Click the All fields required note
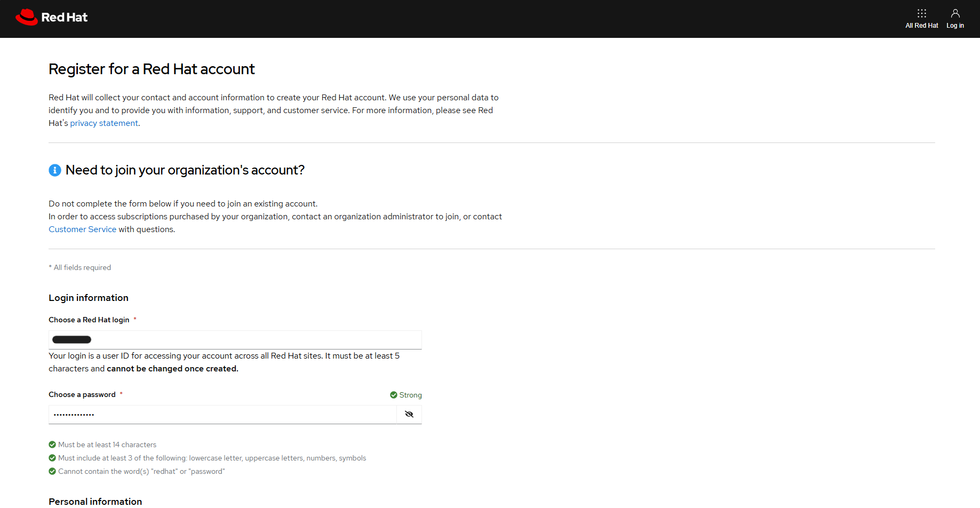 click(x=80, y=268)
